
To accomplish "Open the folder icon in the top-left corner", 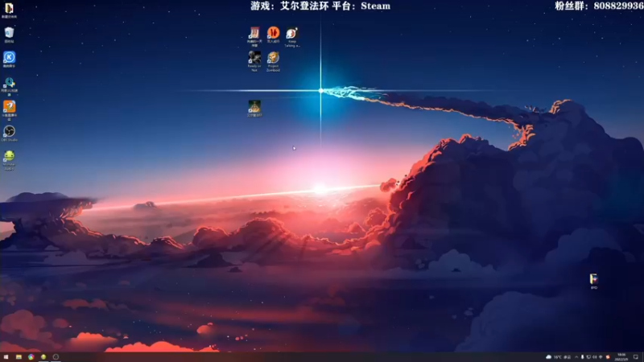I will point(9,10).
